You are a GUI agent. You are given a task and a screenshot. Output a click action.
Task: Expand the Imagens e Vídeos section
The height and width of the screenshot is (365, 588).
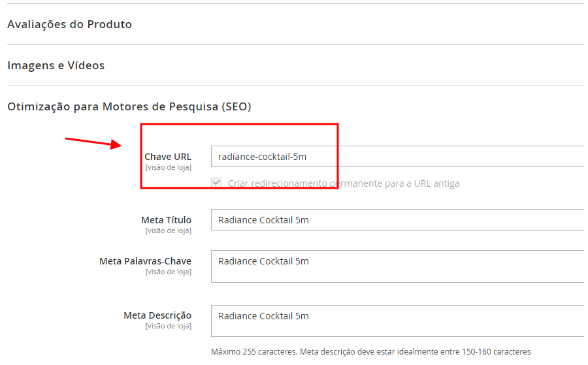pos(56,65)
